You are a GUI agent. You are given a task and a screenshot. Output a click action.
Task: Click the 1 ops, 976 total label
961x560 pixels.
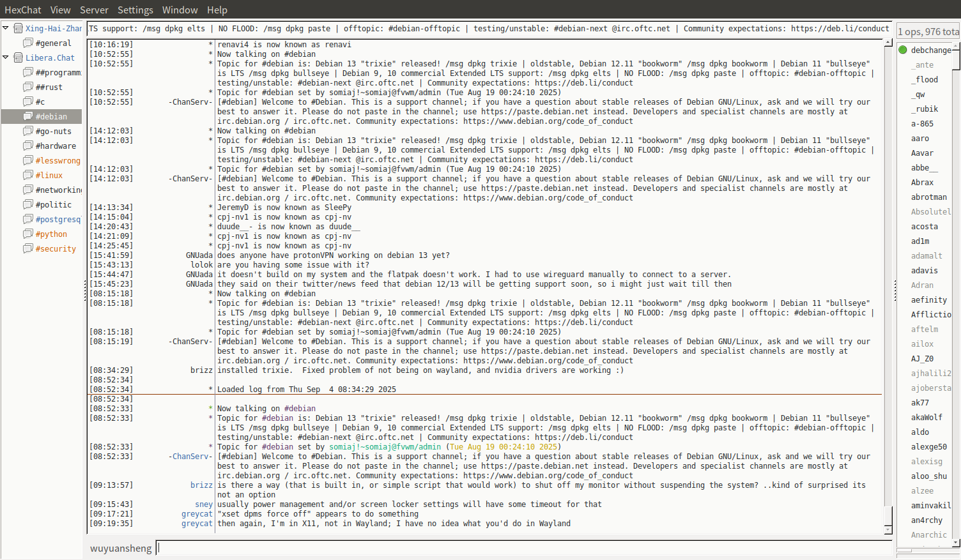tap(928, 31)
